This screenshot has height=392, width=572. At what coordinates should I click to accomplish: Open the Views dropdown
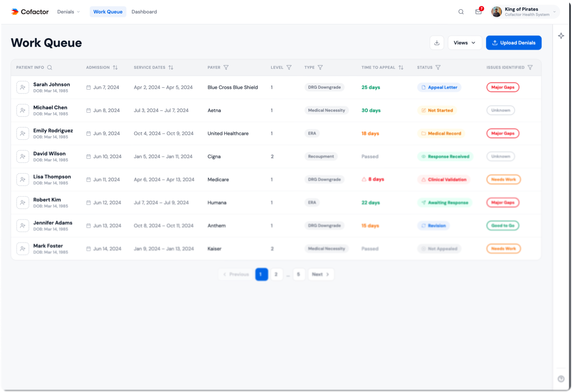click(x=465, y=43)
